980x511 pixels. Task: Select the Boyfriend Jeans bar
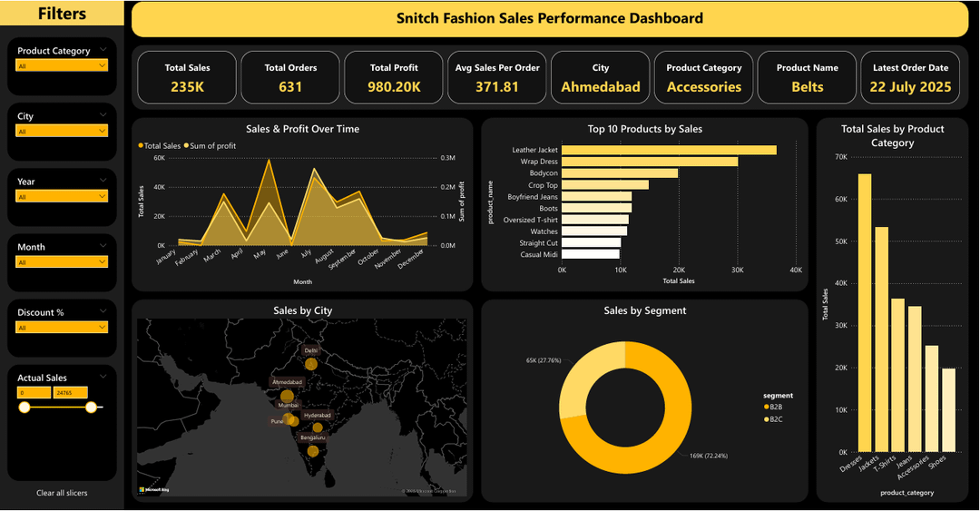point(596,196)
